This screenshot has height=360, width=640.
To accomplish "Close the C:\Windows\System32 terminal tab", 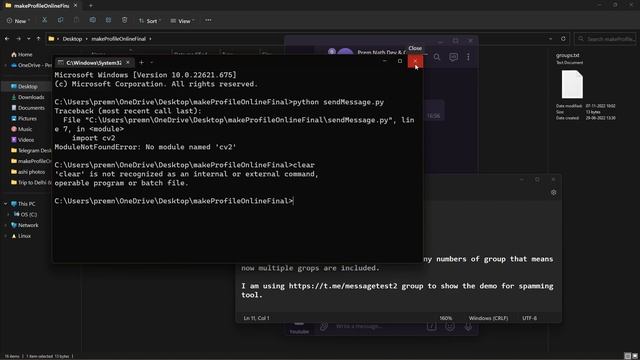I will (x=128, y=62).
